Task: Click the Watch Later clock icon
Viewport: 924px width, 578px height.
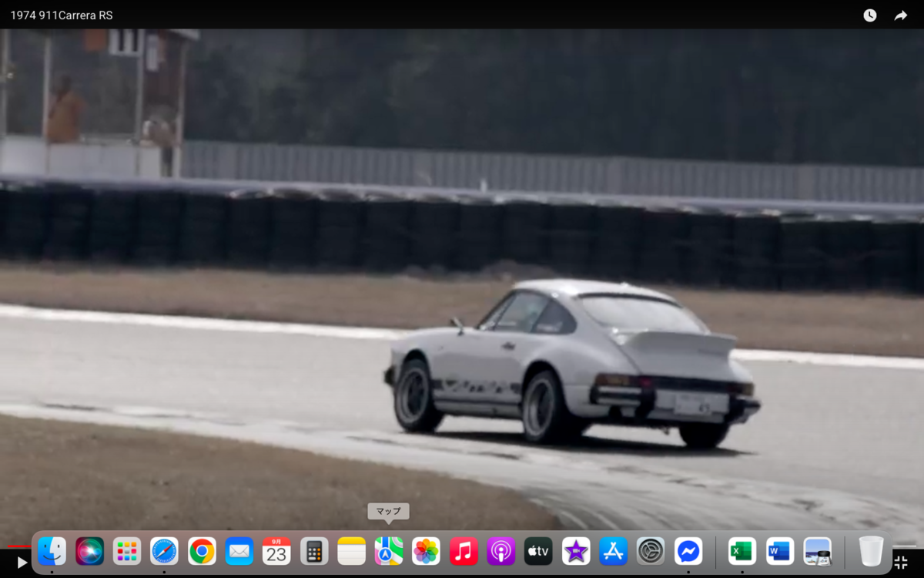Action: [870, 15]
